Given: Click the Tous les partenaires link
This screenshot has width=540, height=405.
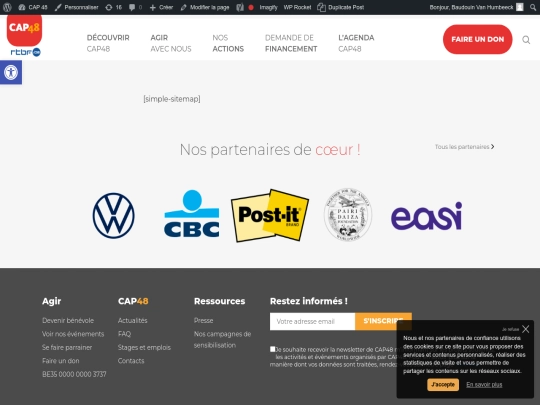Looking at the screenshot, I should [464, 147].
